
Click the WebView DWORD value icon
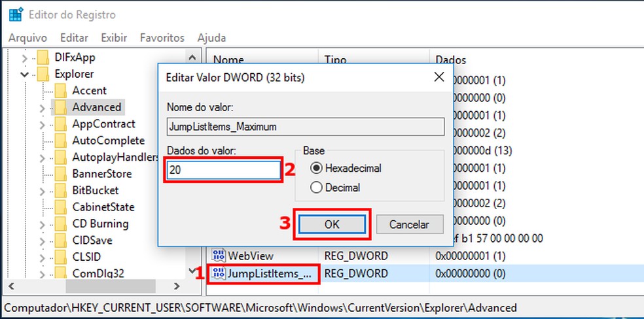pyautogui.click(x=219, y=256)
